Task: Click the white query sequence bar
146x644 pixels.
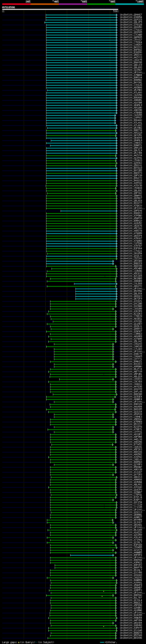Action: [60, 9]
